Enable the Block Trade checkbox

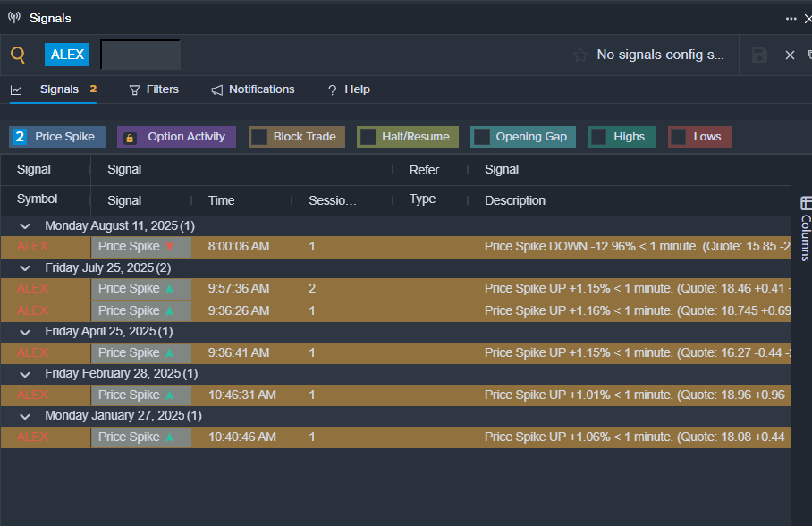coord(259,137)
